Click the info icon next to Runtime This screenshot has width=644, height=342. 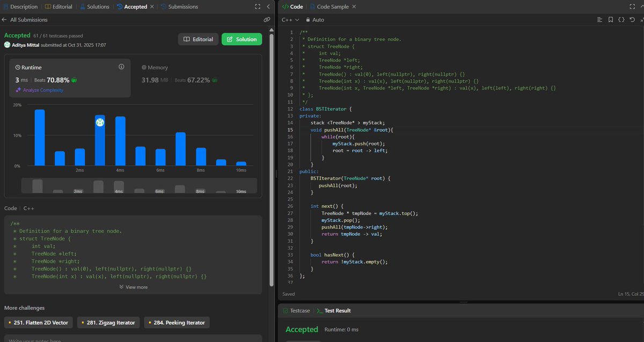[121, 67]
